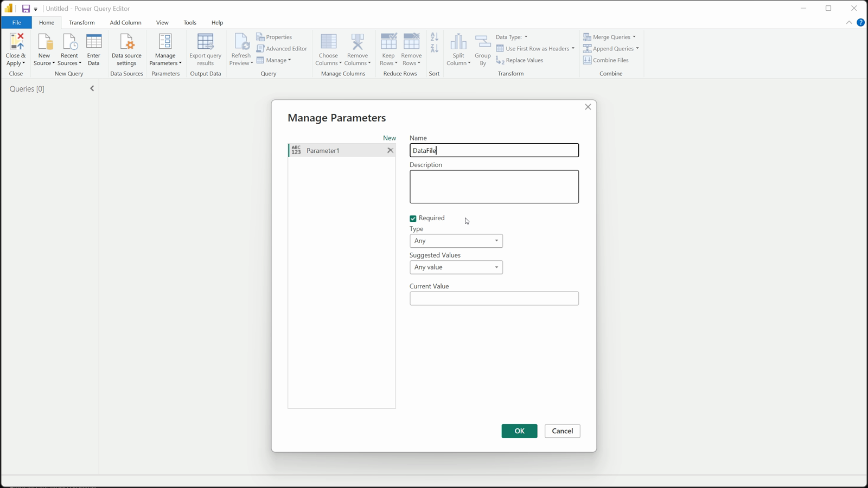Click the Split Column icon
Image resolution: width=868 pixels, height=488 pixels.
click(458, 42)
